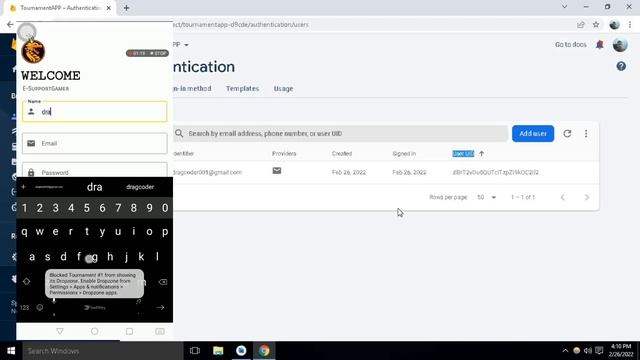Viewport: 640px width, 360px height.
Task: Show hidden system tray icons
Action: [x=565, y=351]
